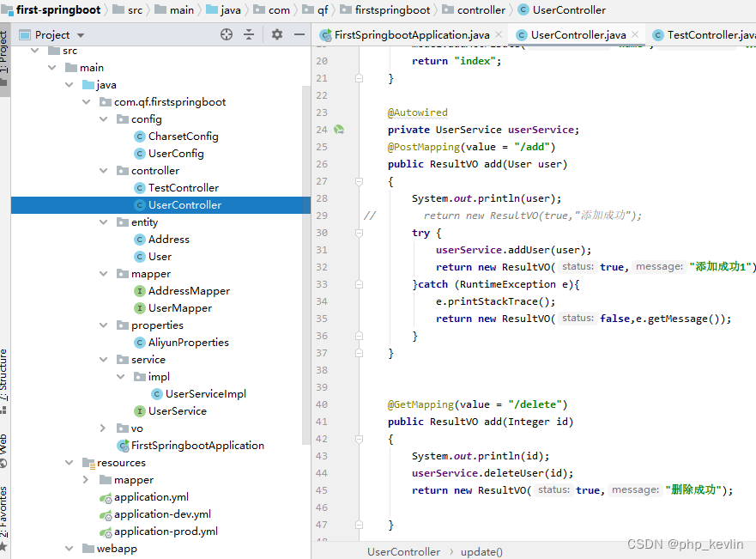Click the Spring bean gutter icon on line 24

point(339,130)
